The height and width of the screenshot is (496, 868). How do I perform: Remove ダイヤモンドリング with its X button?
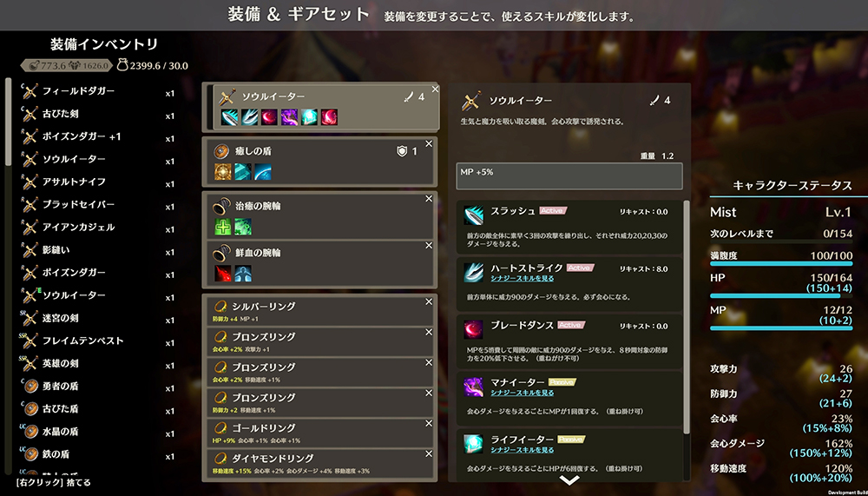click(x=429, y=454)
